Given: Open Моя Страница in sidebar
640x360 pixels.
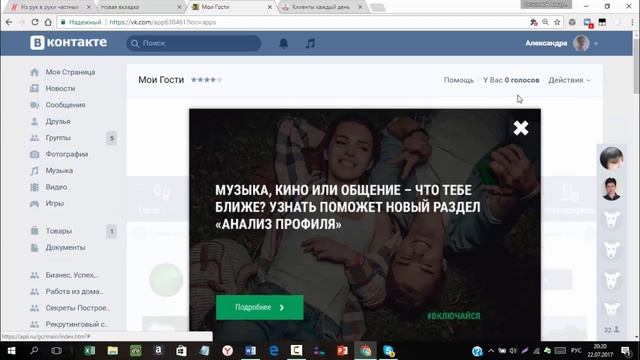Looking at the screenshot, I should click(70, 72).
